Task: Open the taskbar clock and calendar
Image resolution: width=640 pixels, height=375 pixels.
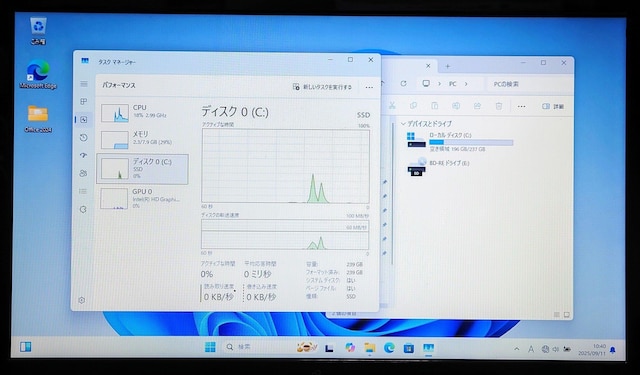Action: 592,350
